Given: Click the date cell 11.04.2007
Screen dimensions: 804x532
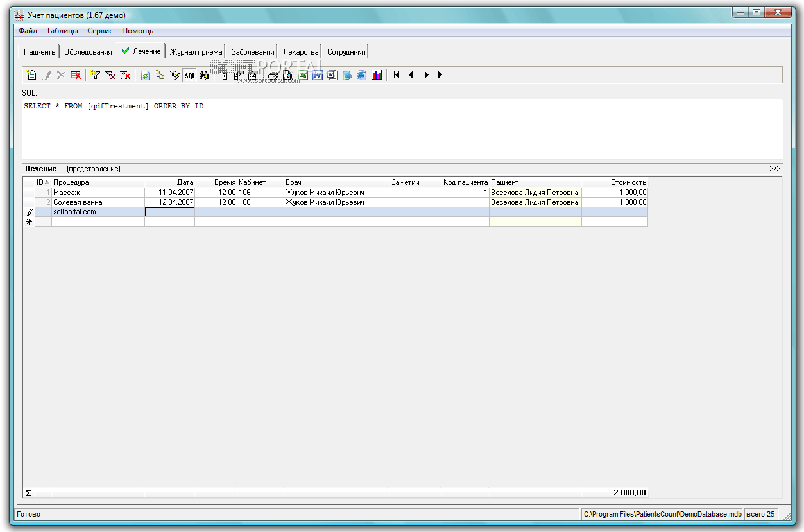Looking at the screenshot, I should [170, 193].
